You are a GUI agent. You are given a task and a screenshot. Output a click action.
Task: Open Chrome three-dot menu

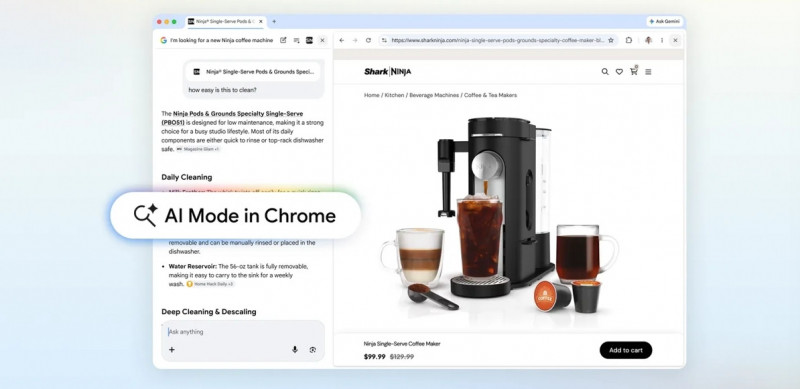662,40
